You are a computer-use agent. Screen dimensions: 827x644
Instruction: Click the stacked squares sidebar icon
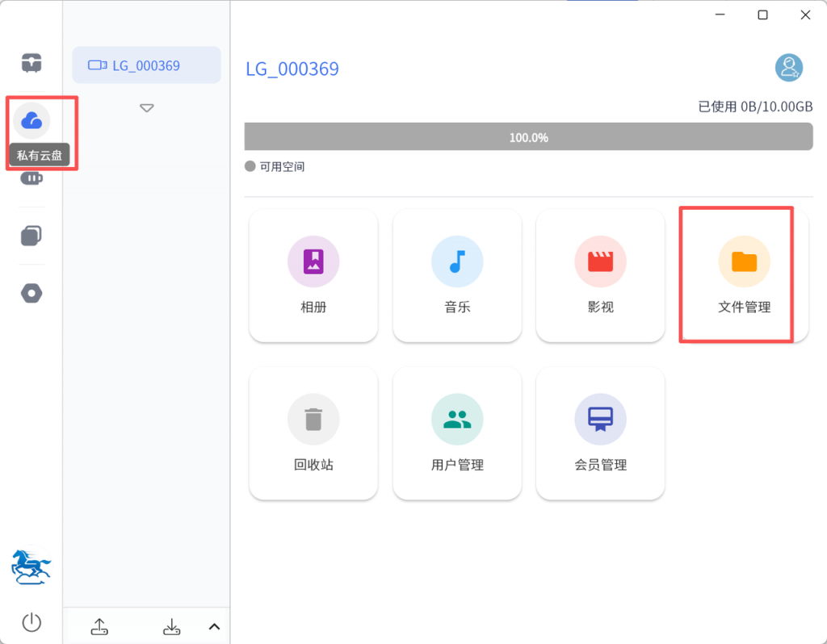click(31, 235)
